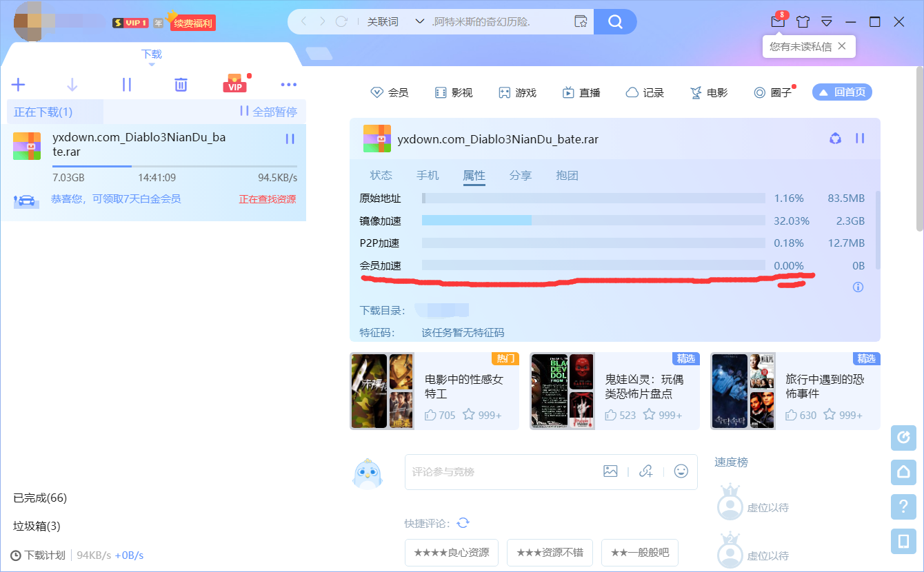The width and height of the screenshot is (924, 572).
Task: Open the 垃圾箱(3) trash list
Action: [37, 526]
